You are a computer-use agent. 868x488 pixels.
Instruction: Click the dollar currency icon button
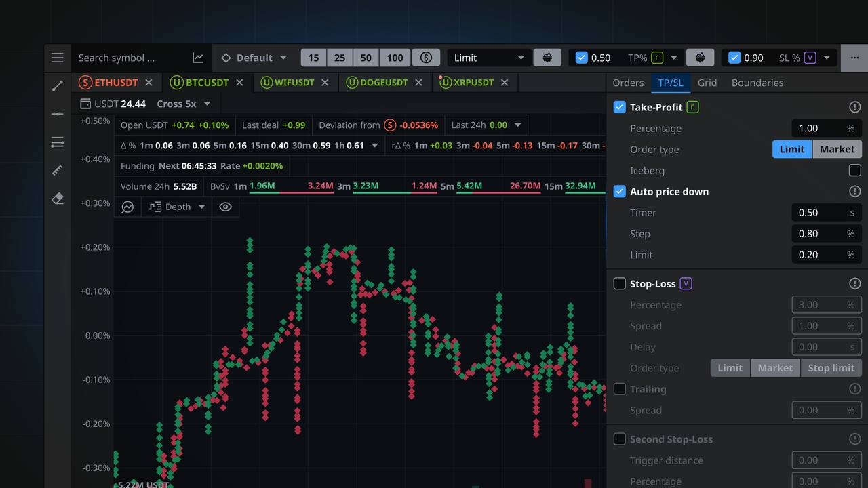tap(426, 58)
